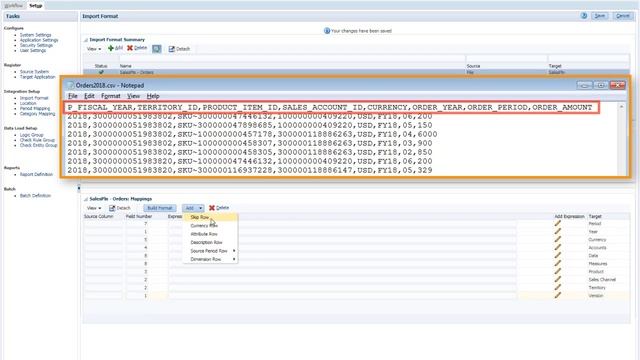640x360 pixels.
Task: Open Batch Definition link
Action: (x=36, y=196)
